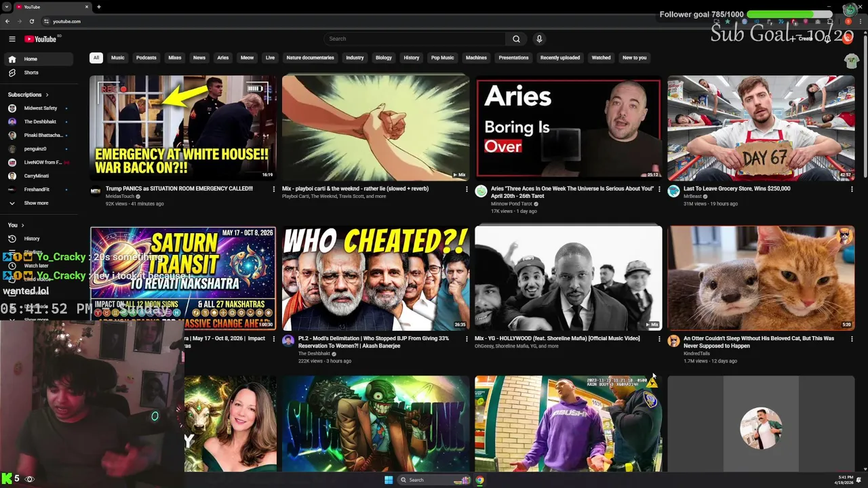Click MeidasTouch channel avatar
The height and width of the screenshot is (488, 868).
96,191
